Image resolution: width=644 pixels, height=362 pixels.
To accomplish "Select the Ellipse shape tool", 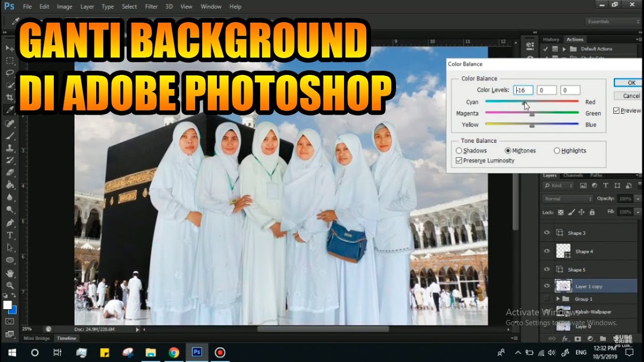I will click(x=10, y=260).
